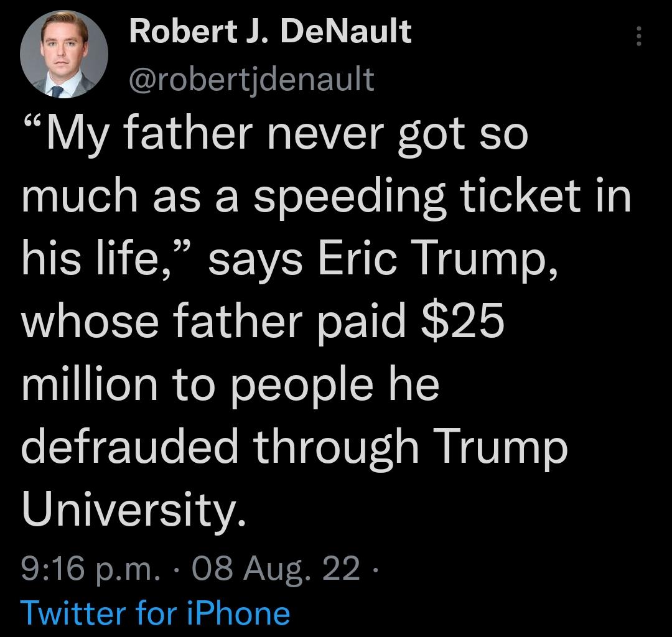Click the quoted text beginning 'My father never'
Image resolution: width=672 pixels, height=637 pixels.
pos(274,133)
